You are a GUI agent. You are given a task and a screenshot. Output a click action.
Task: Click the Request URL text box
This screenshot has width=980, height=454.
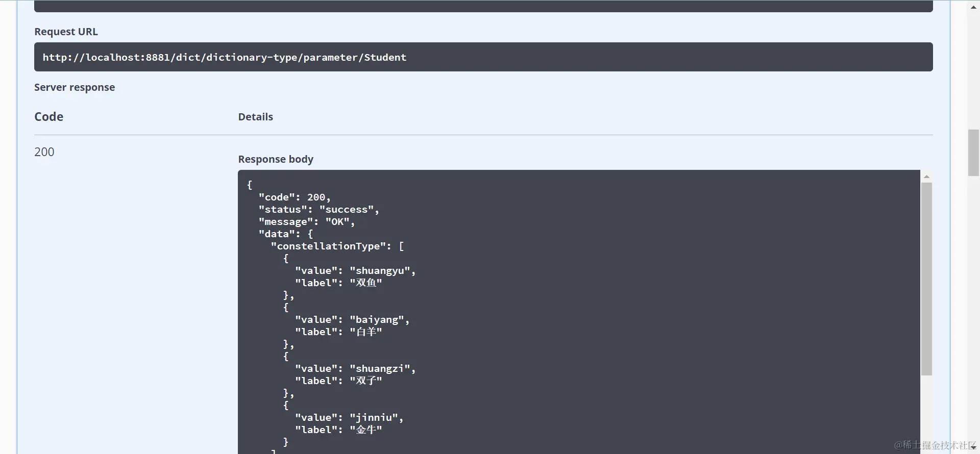pos(483,57)
